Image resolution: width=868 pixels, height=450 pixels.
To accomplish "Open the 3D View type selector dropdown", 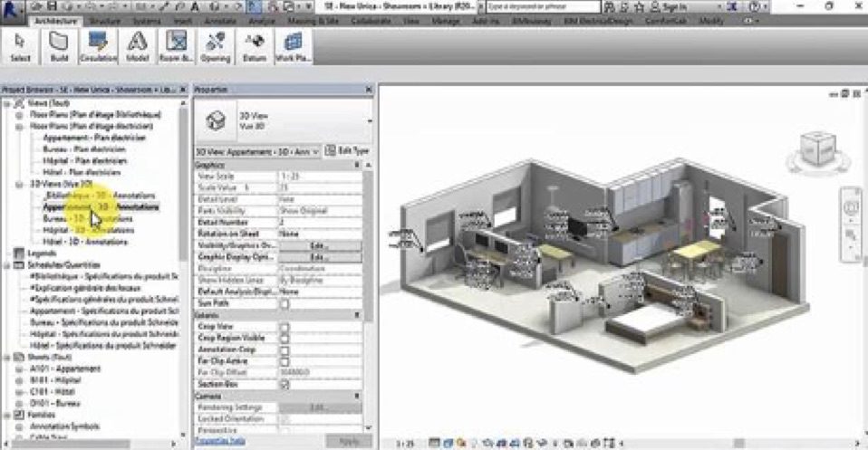I will click(369, 120).
